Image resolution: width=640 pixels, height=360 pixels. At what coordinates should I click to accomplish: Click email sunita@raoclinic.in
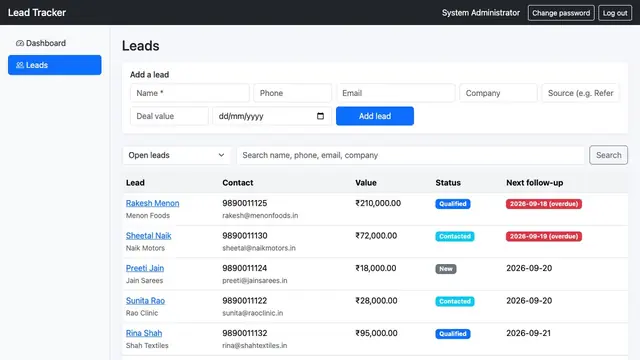[x=253, y=313]
